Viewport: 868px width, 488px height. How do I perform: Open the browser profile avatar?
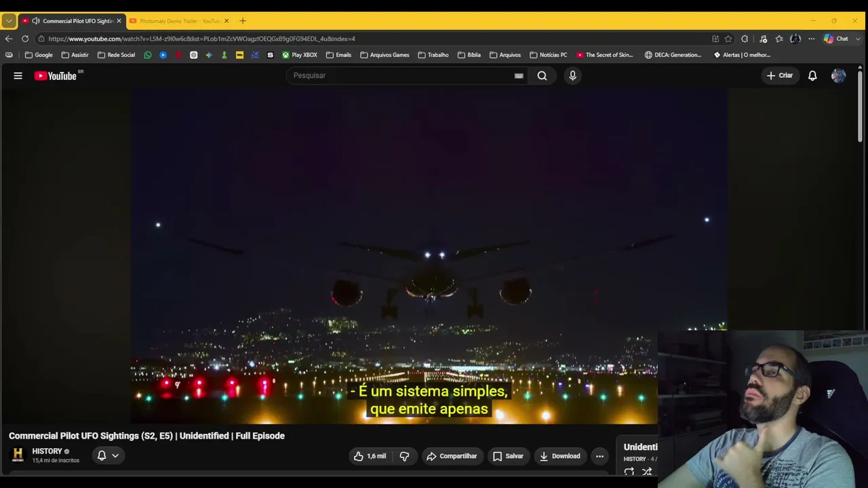tap(795, 39)
